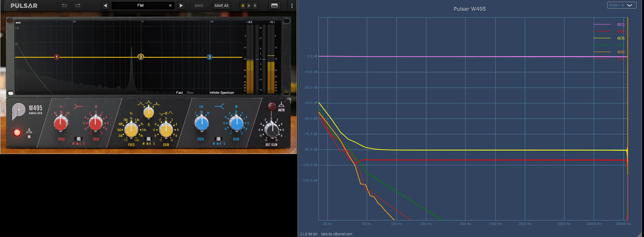Click the 2.1.6 (64 bit) version text
The width and height of the screenshot is (644, 237).
point(309,234)
